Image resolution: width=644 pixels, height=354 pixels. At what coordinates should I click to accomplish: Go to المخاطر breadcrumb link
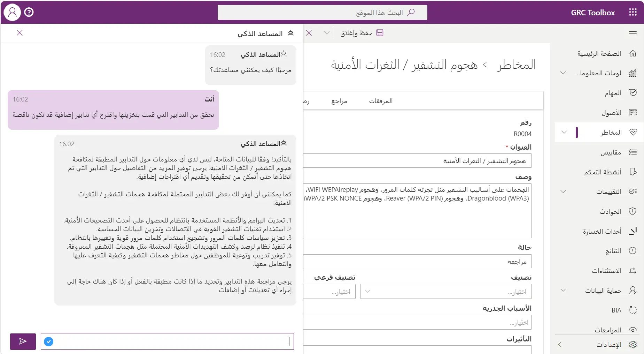[516, 65]
